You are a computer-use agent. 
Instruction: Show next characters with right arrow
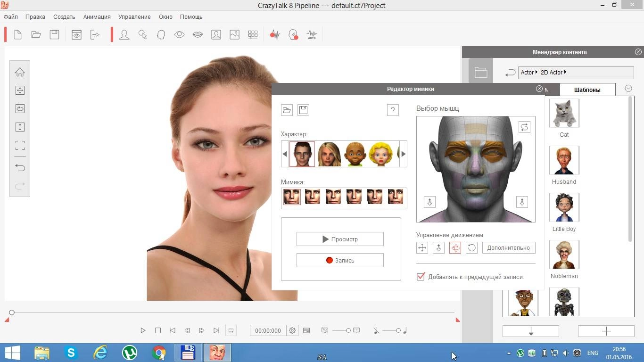(x=403, y=154)
